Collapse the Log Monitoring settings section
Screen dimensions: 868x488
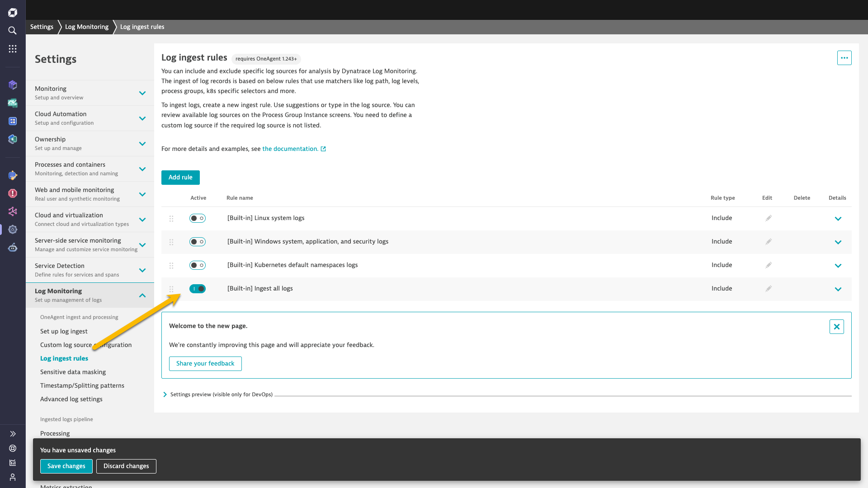[x=142, y=295]
